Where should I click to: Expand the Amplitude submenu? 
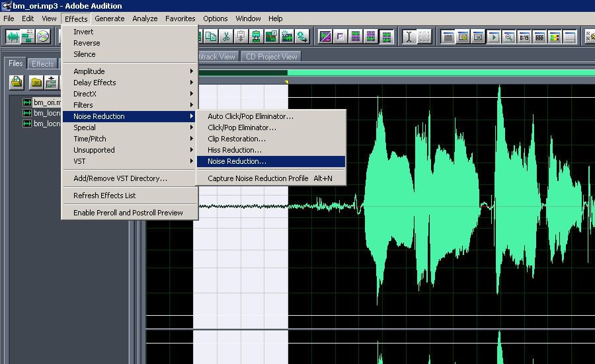click(x=129, y=71)
